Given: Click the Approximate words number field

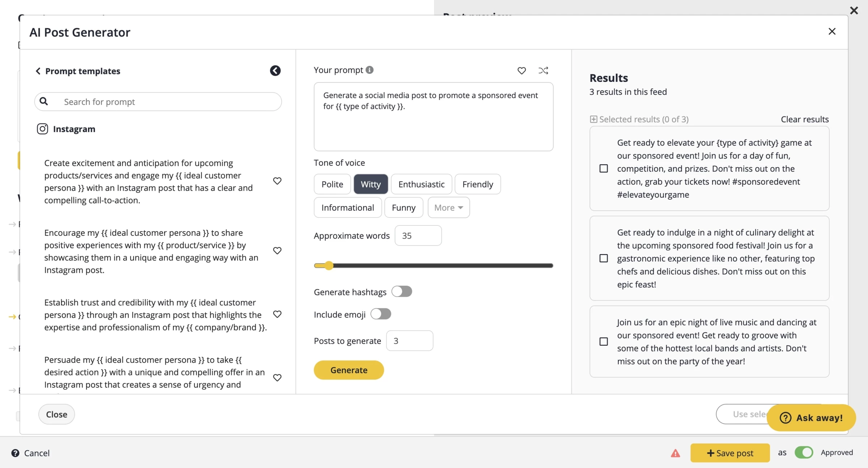Looking at the screenshot, I should (418, 236).
